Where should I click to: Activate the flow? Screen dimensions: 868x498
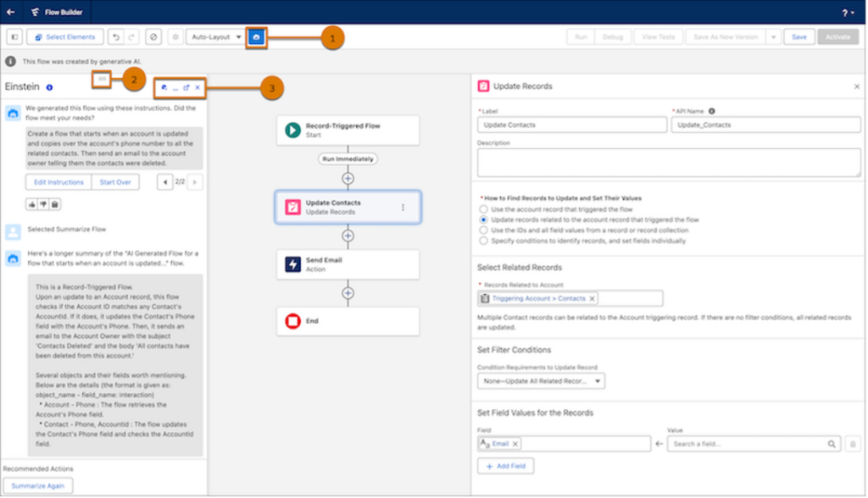(838, 37)
